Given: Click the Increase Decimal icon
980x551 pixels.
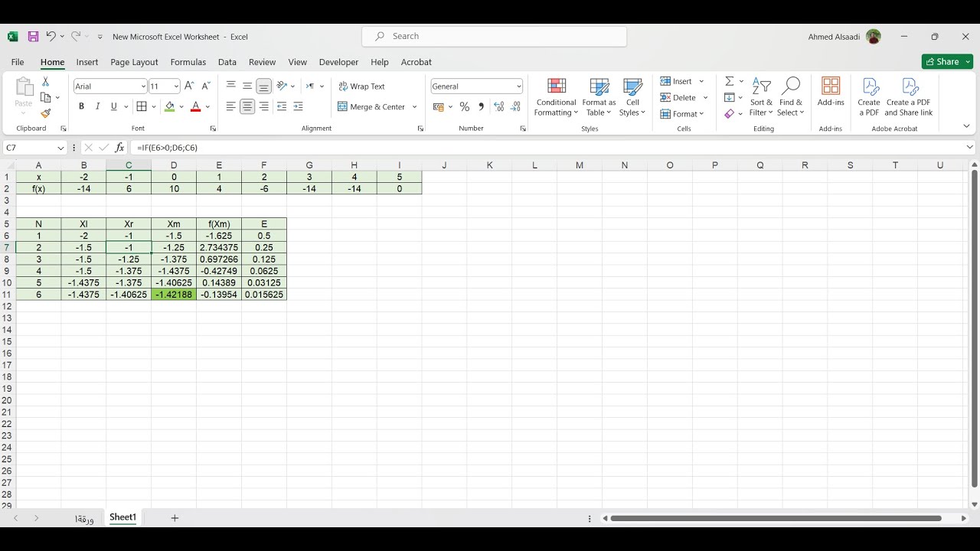Looking at the screenshot, I should 499,106.
